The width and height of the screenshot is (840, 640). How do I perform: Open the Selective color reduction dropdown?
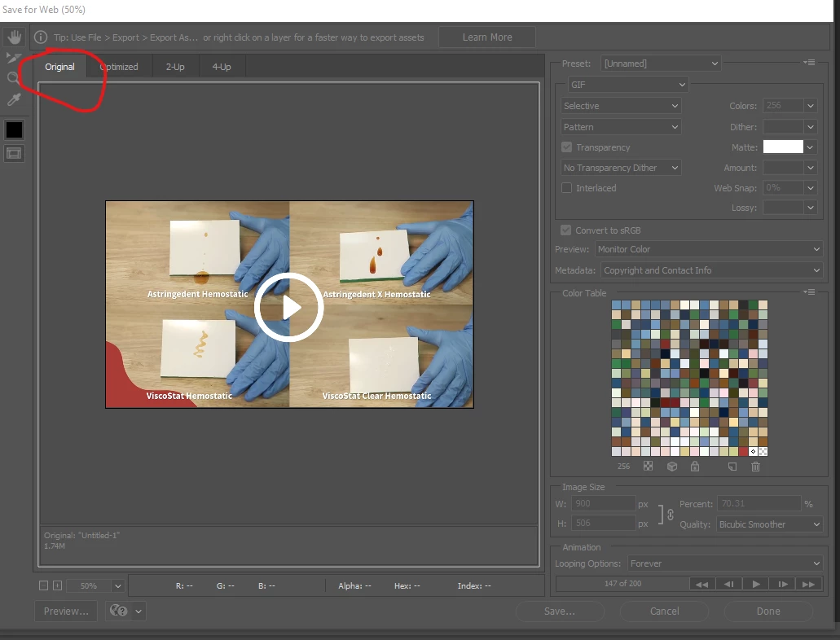[620, 106]
